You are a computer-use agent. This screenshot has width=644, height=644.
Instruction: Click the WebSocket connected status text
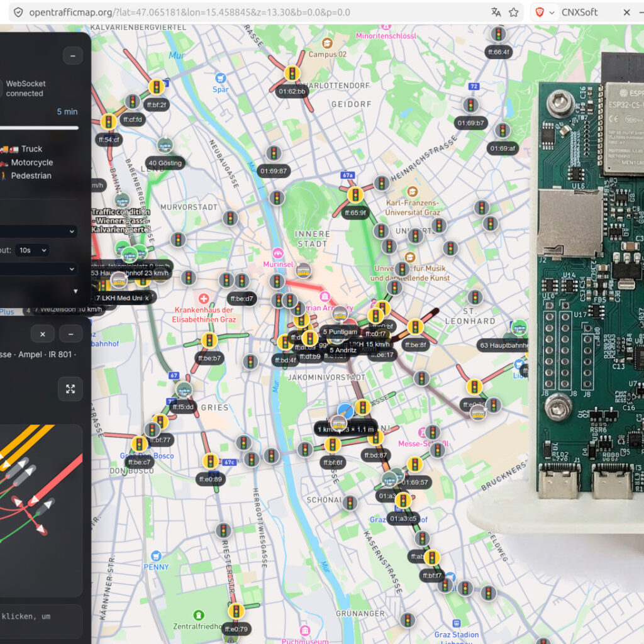pyautogui.click(x=25, y=88)
